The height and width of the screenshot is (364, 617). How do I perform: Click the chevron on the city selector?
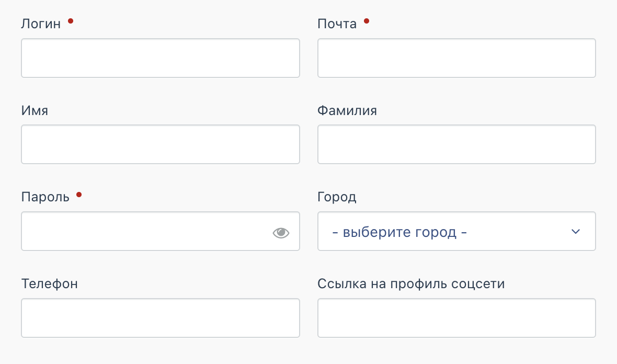575,231
